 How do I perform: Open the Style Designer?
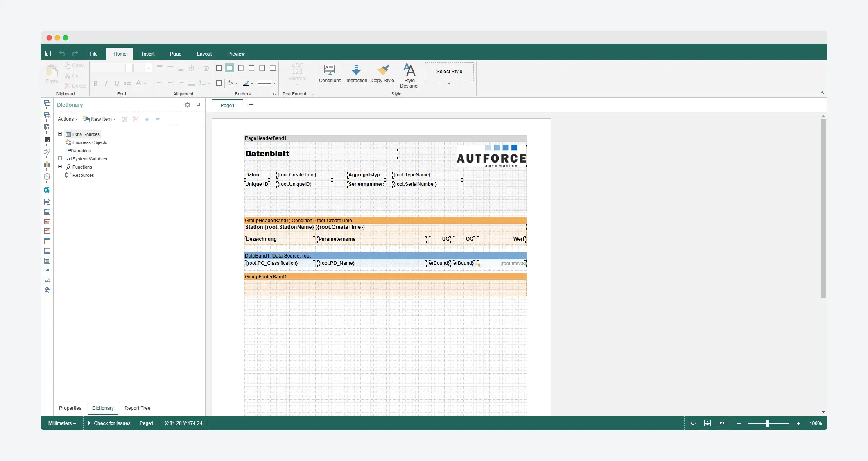(409, 70)
